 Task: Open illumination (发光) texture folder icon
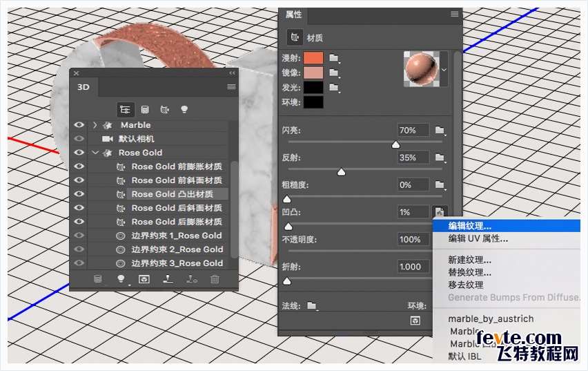pos(334,88)
